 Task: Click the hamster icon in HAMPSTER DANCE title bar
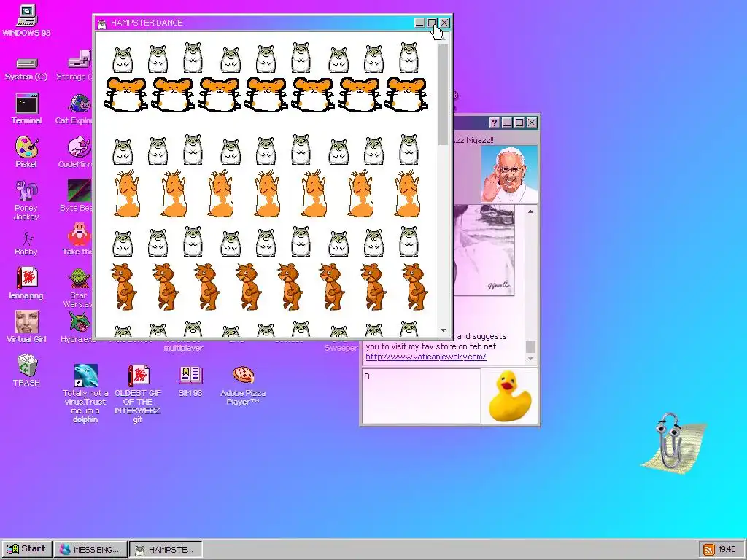[x=101, y=23]
